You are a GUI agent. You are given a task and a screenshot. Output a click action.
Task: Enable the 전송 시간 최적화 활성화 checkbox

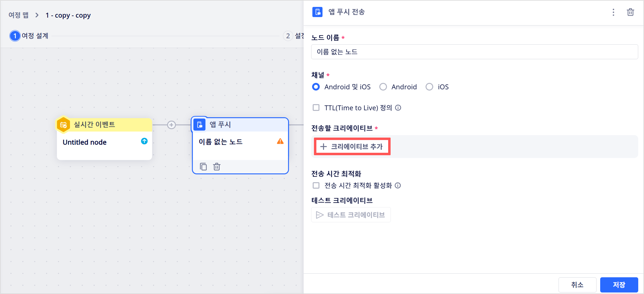pos(316,186)
